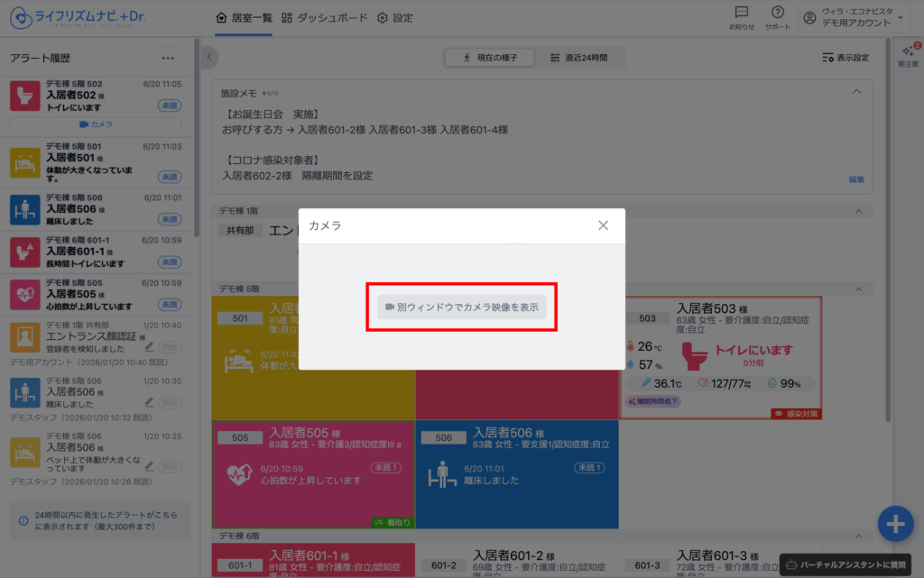Switch view to 現在の様子

pyautogui.click(x=489, y=58)
